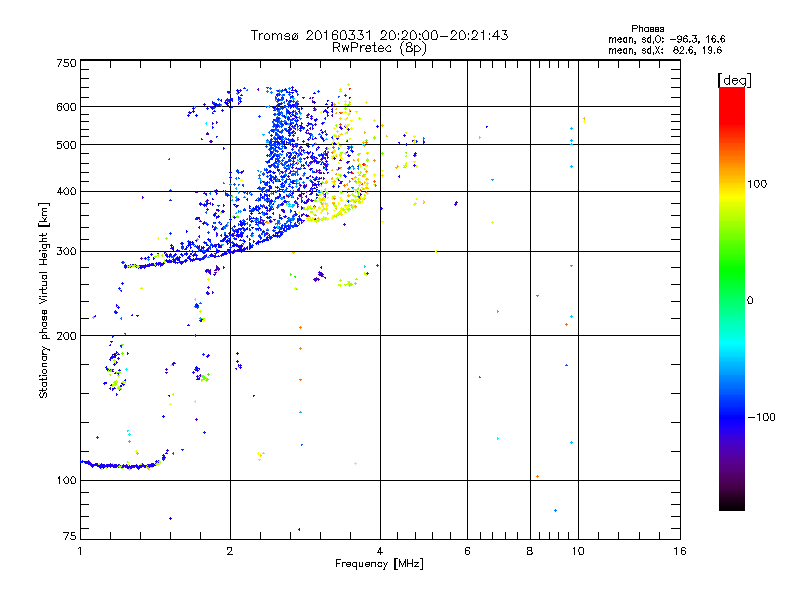Click x-axis tick label '2'
The image size is (800, 600).
click(230, 551)
